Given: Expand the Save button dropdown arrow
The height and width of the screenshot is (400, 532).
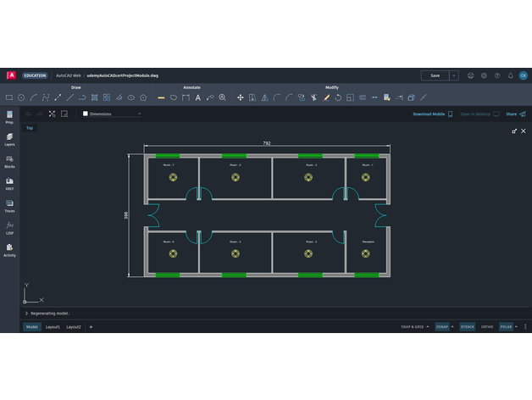Looking at the screenshot, I should (454, 75).
